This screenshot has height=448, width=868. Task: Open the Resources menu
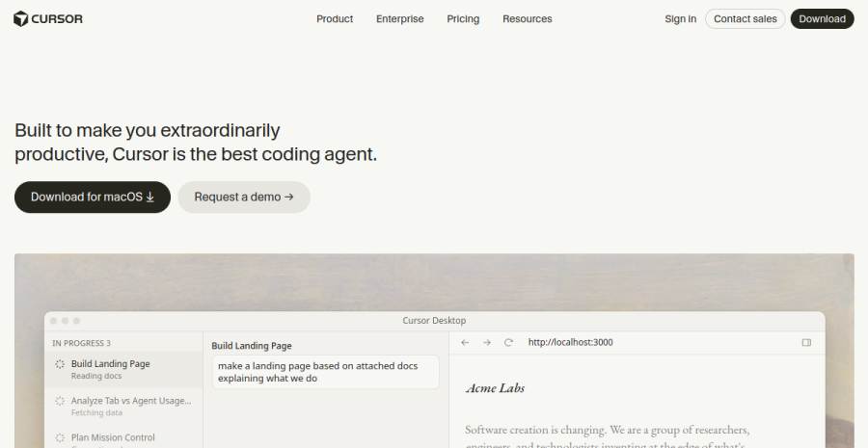(x=527, y=19)
